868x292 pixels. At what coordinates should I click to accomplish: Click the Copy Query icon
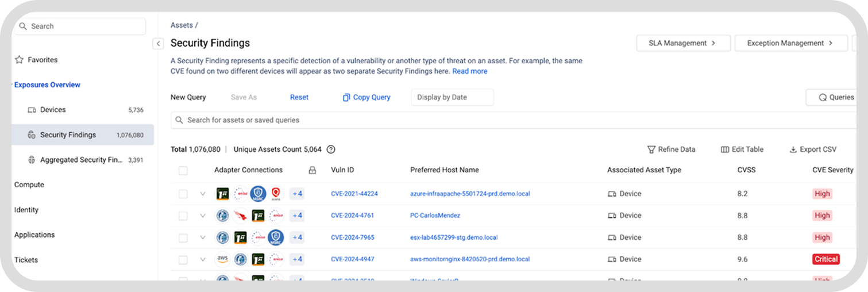[x=346, y=98]
